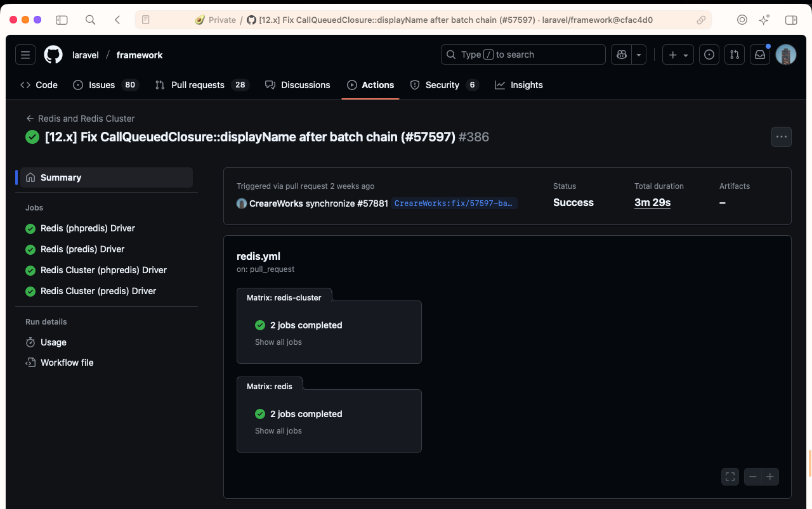Select Summary in the sidebar
The height and width of the screenshot is (509, 812).
[107, 177]
